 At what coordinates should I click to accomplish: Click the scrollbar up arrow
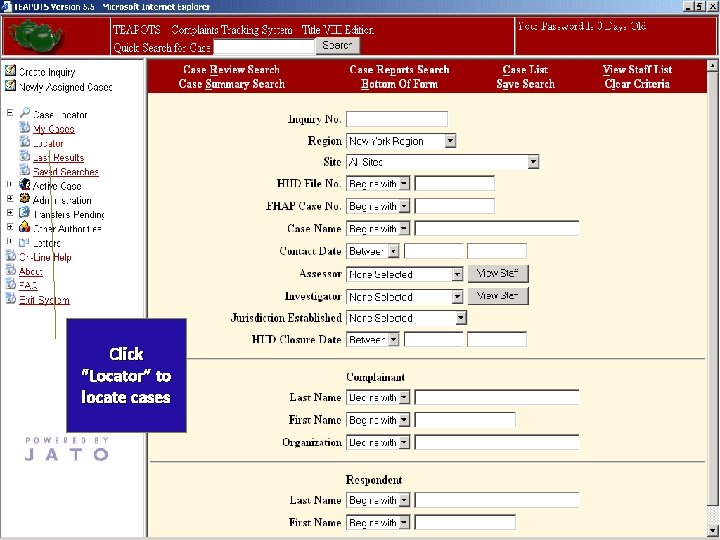coord(712,66)
